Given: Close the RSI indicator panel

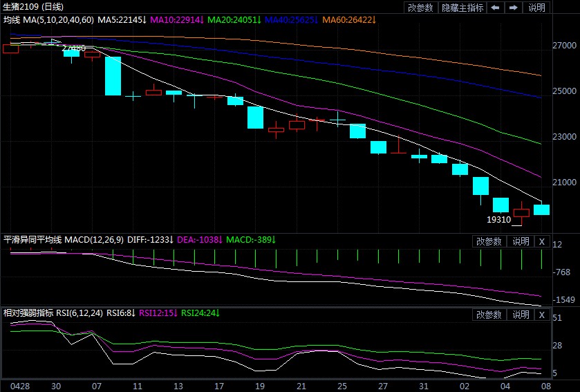Looking at the screenshot, I should [x=542, y=315].
